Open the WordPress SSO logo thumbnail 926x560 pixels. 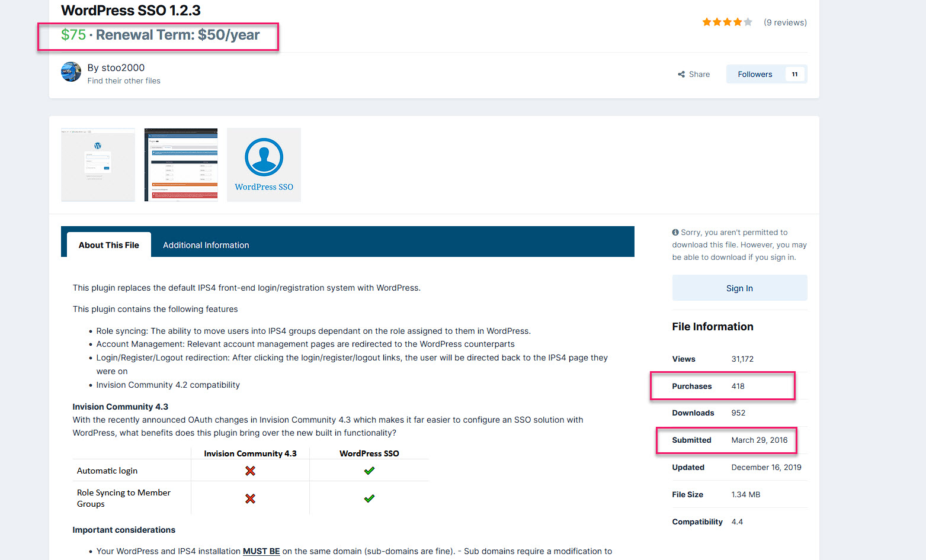click(x=264, y=165)
